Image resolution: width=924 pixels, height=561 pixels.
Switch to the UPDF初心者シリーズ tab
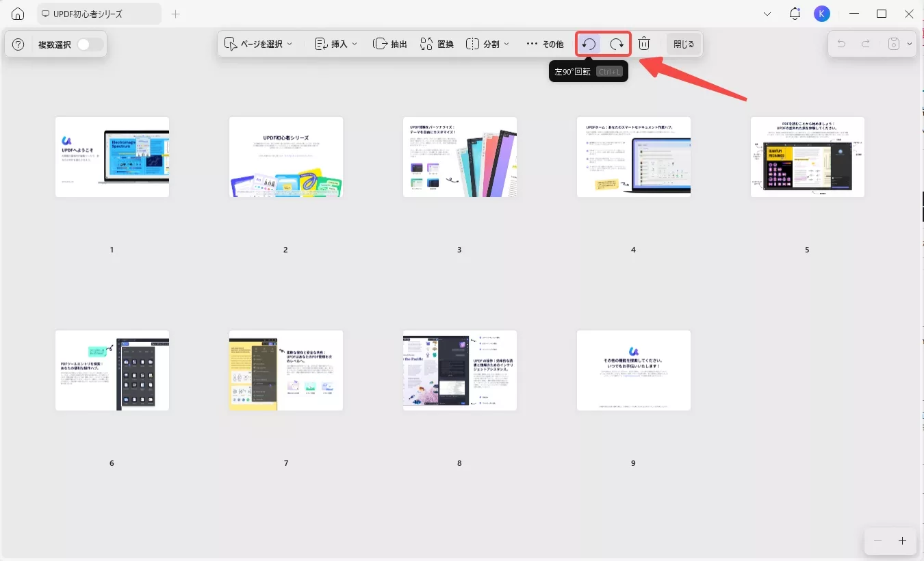click(x=99, y=14)
